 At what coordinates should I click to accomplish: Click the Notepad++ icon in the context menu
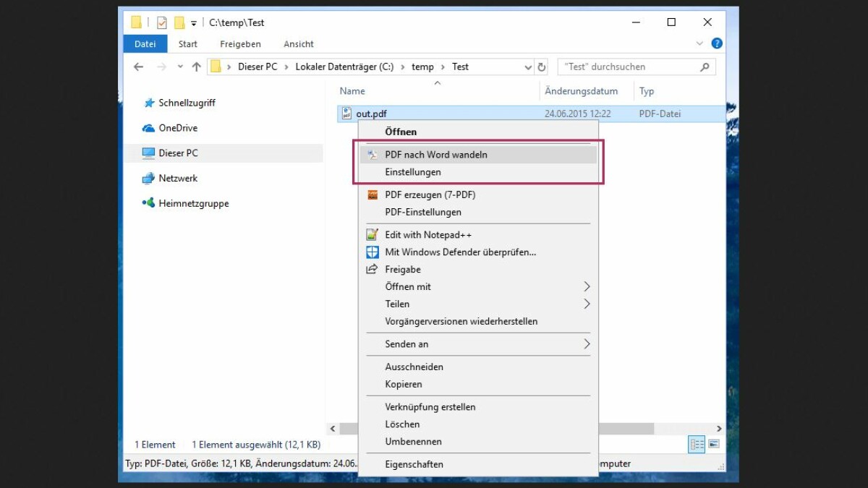372,234
